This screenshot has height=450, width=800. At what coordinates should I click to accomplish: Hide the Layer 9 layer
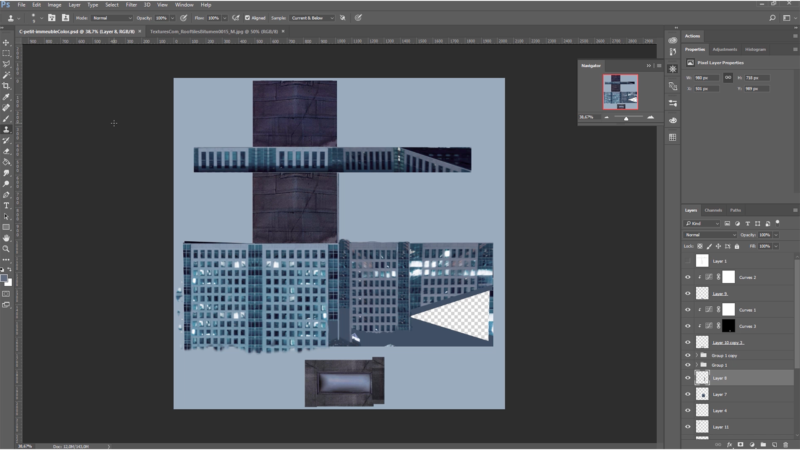pos(688,293)
